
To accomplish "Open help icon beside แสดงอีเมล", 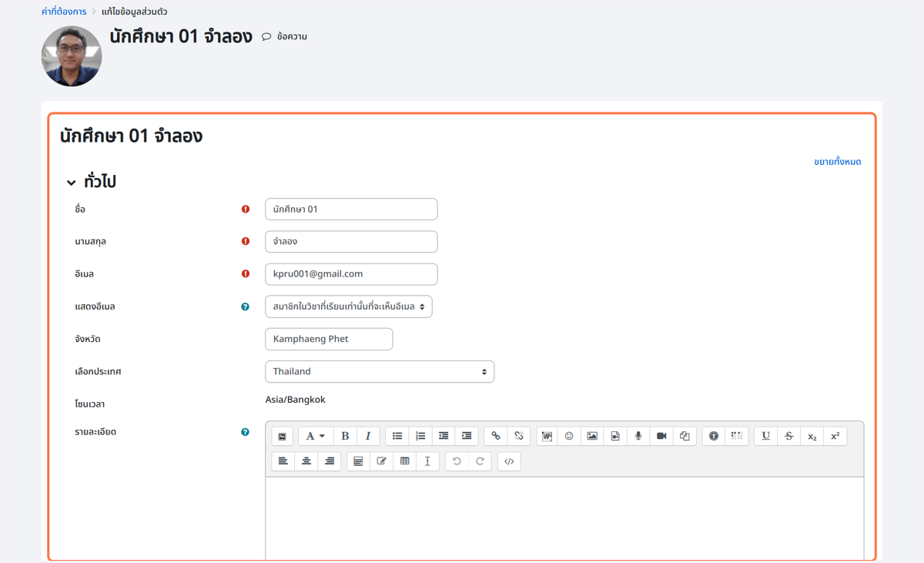I will [245, 307].
